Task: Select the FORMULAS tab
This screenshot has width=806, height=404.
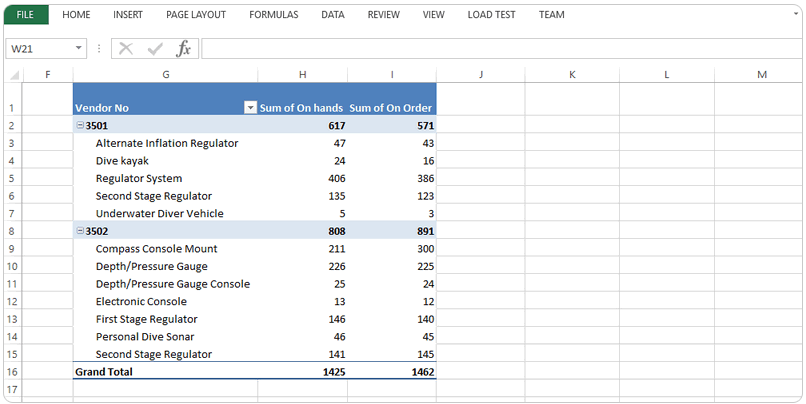Action: pos(273,15)
